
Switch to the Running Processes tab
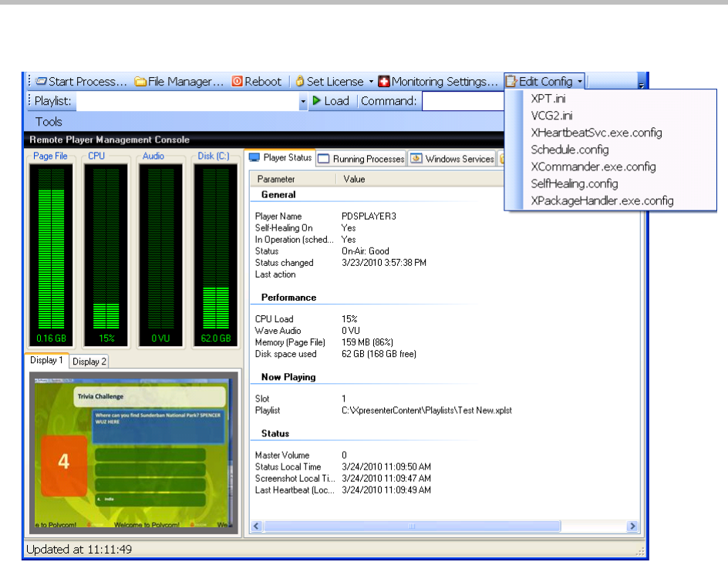click(361, 159)
